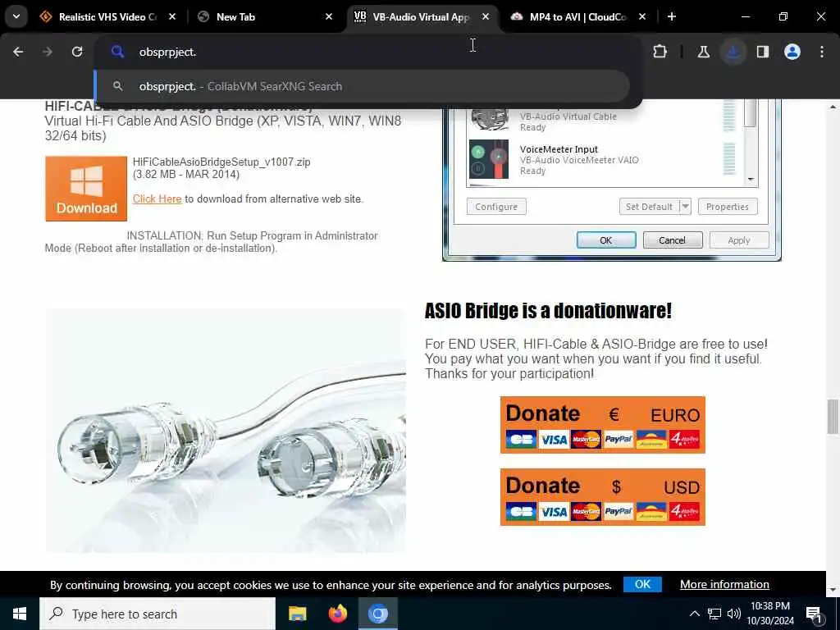Launch Firefox from the taskbar
This screenshot has width=840, height=630.
coord(337,614)
